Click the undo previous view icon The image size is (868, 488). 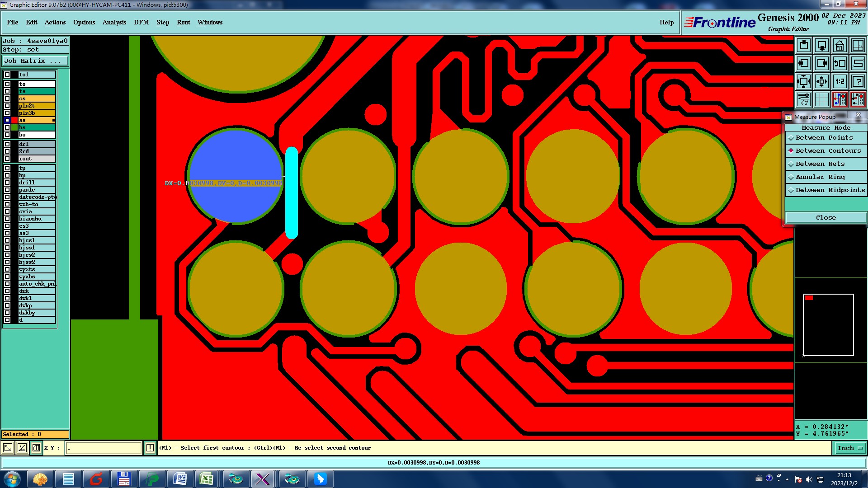[x=840, y=63]
